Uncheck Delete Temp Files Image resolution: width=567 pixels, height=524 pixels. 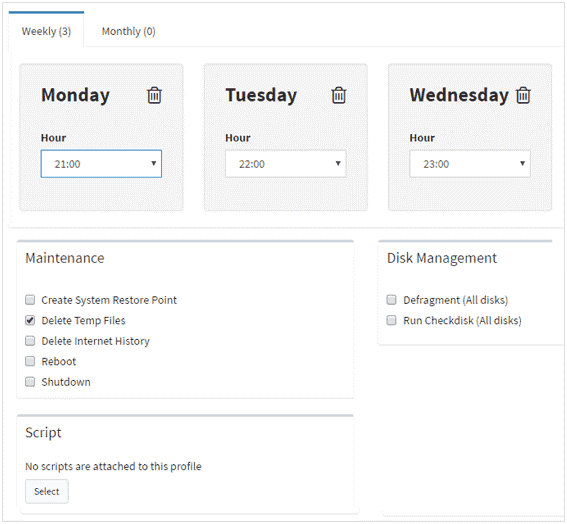pos(30,320)
